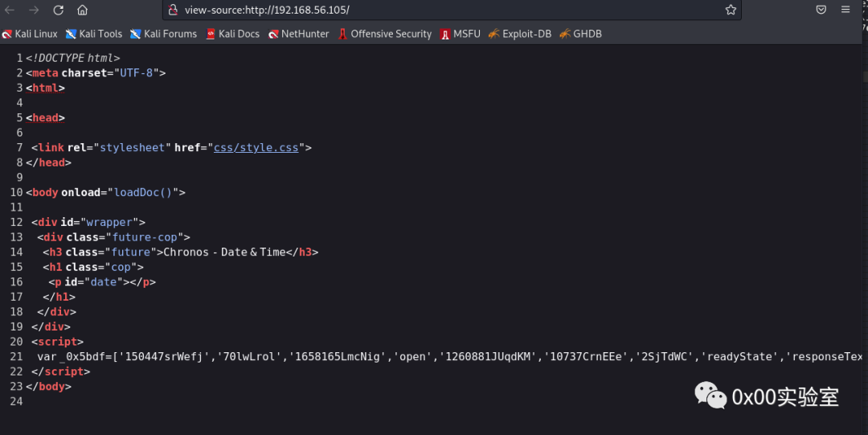Click the insecure connection lock icon

pyautogui.click(x=173, y=10)
